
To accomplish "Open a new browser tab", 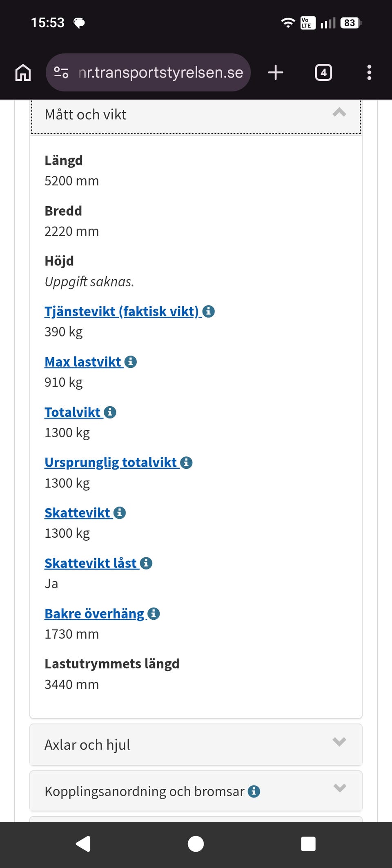I will coord(276,73).
